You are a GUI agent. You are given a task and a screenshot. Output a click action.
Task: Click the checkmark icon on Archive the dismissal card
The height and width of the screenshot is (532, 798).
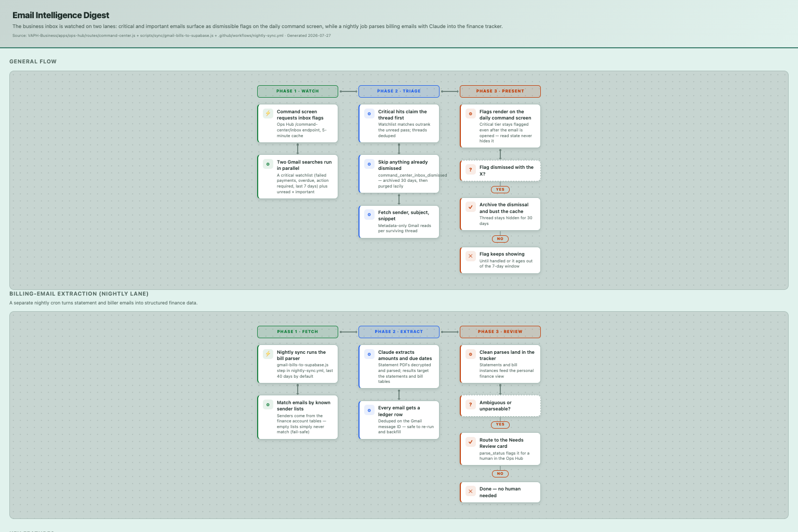[x=471, y=206]
